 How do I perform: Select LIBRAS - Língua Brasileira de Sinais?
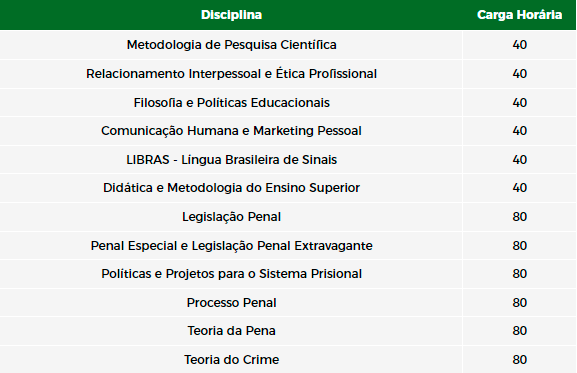pos(231,160)
